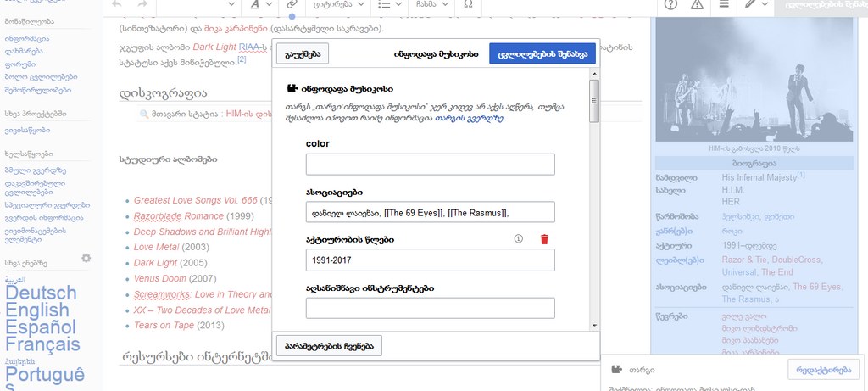This screenshot has width=868, height=391.
Task: Open the ციტირება cite dropdown
Action: (x=337, y=4)
